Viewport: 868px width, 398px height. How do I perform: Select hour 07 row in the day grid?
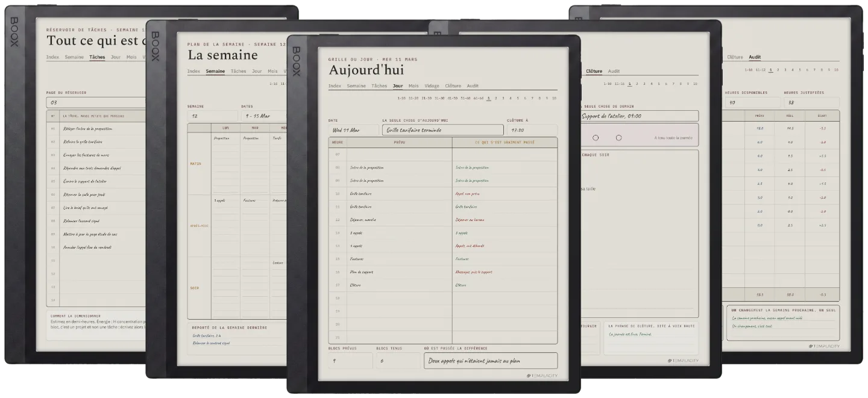pos(443,154)
